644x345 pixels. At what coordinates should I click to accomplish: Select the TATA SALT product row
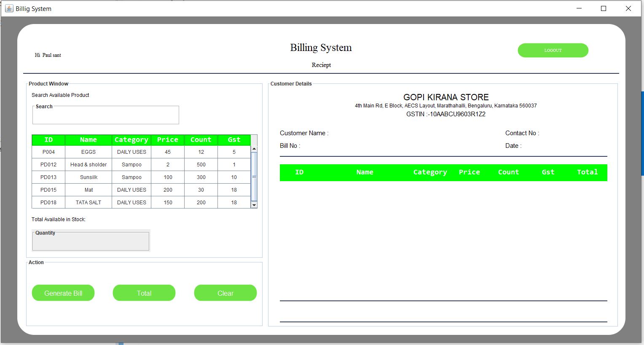coord(89,203)
